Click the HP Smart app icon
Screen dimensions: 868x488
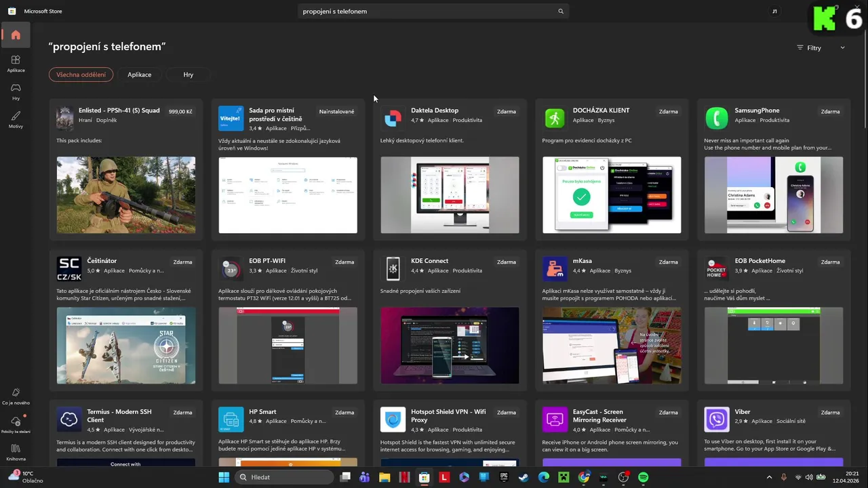tap(231, 420)
